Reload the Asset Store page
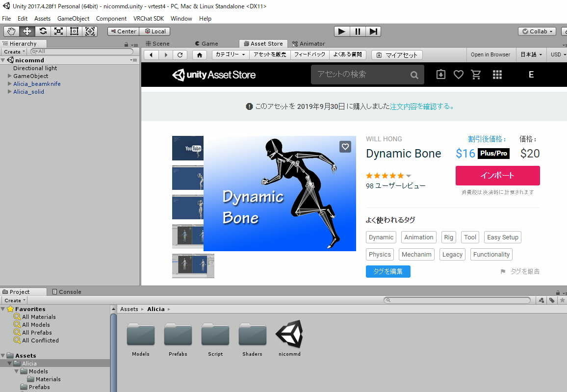This screenshot has height=392, width=567. tap(180, 55)
